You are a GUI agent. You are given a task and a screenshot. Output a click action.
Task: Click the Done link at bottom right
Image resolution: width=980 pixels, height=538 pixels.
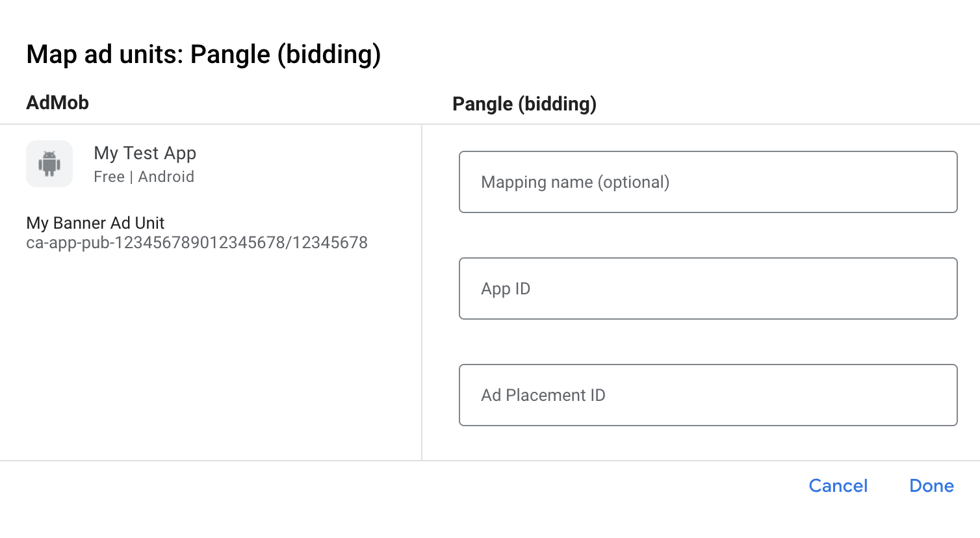(931, 485)
